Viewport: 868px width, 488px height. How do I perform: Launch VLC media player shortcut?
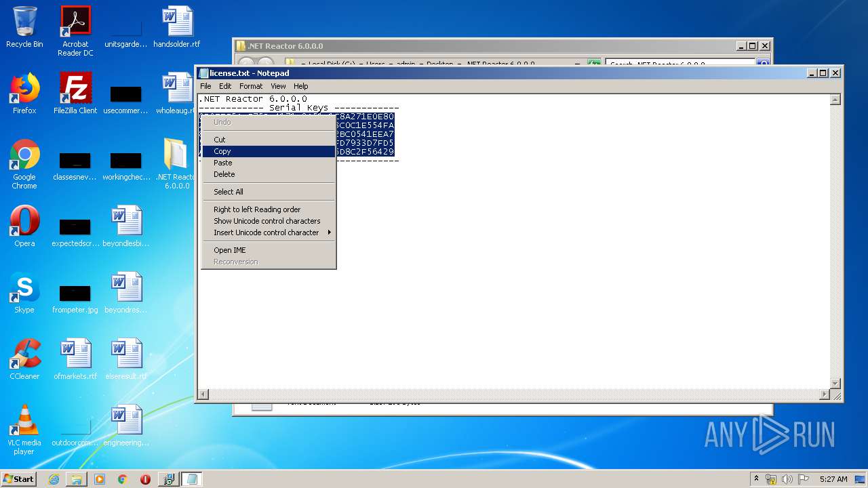24,430
